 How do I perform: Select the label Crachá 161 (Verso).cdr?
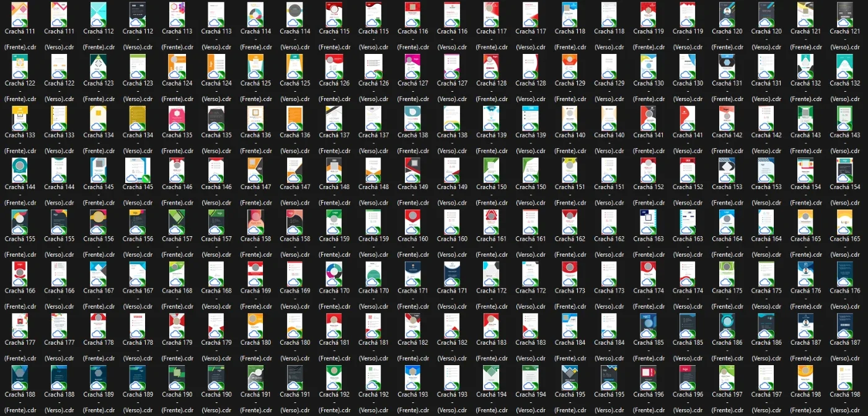(x=530, y=247)
